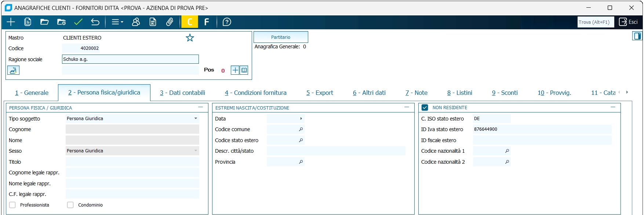Enable the Professionista checkbox

(x=12, y=205)
